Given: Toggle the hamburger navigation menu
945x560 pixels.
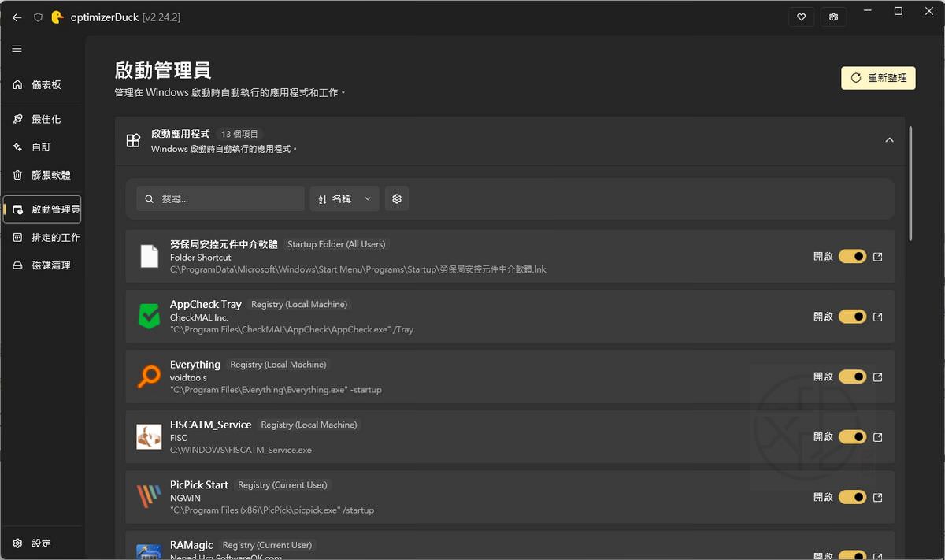Looking at the screenshot, I should pos(17,49).
